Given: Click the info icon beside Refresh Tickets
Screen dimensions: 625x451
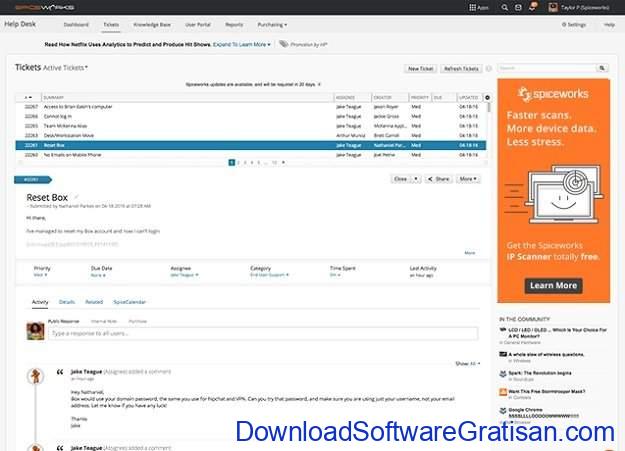Looking at the screenshot, I should (x=489, y=69).
